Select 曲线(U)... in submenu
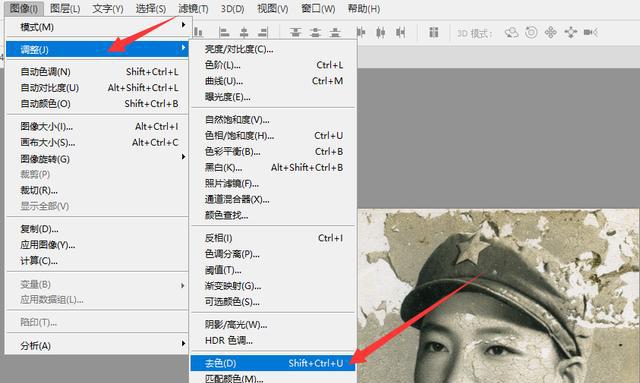 [273, 81]
